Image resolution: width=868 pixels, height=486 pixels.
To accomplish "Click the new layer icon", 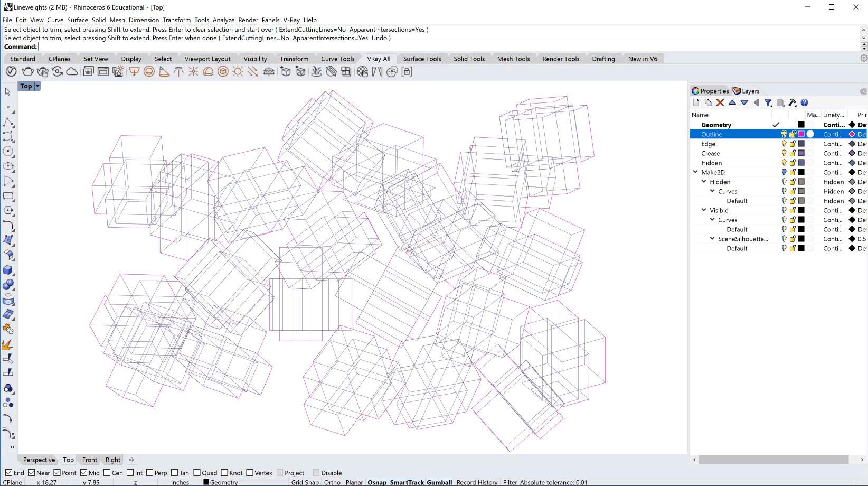I will 696,102.
